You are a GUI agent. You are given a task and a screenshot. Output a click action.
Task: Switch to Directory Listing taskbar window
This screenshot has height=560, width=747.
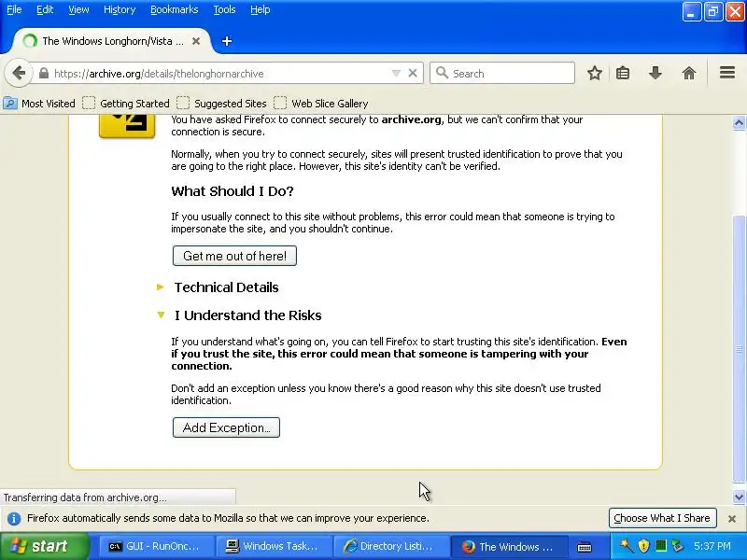[389, 547]
